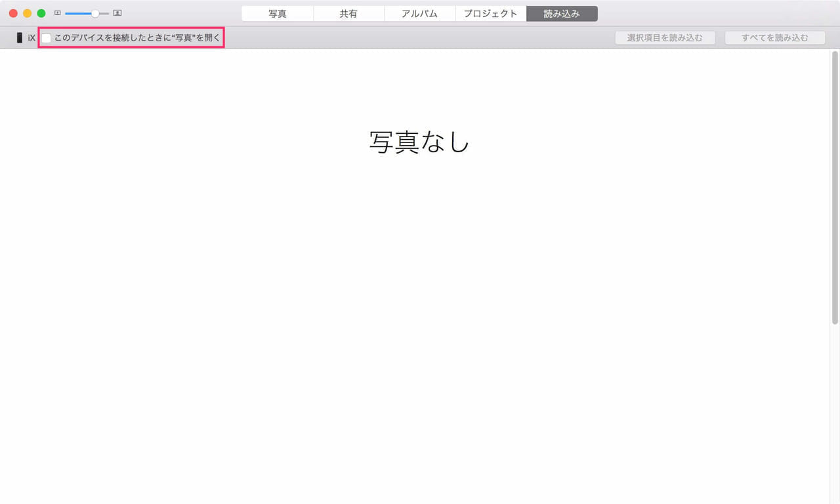Click the 読み込み tab
This screenshot has width=840, height=504.
click(562, 14)
